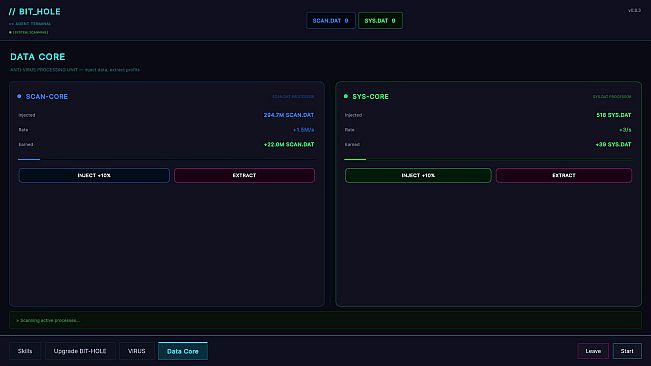Click the SCAN-CORE panel title
Screen dimensions: 651x366
(46, 96)
